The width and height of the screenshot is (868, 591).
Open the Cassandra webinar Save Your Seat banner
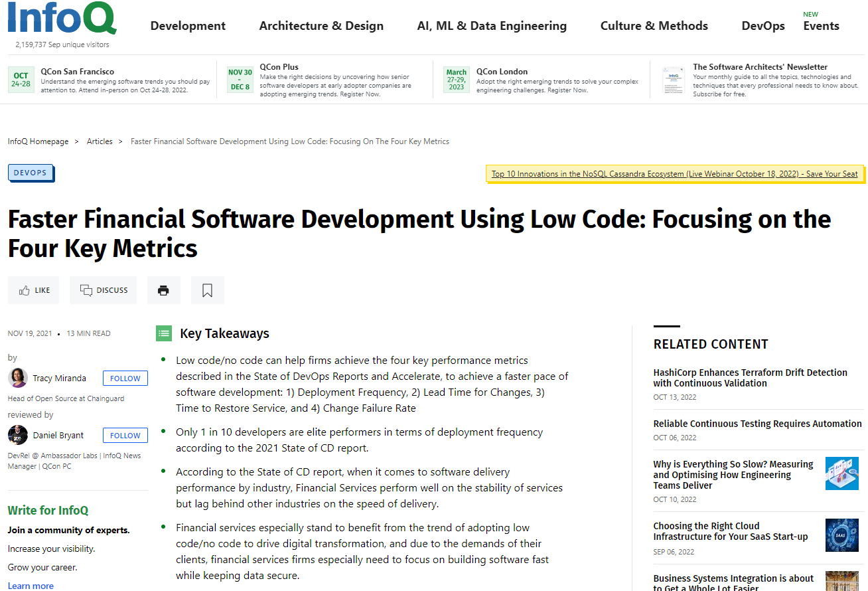(x=674, y=174)
